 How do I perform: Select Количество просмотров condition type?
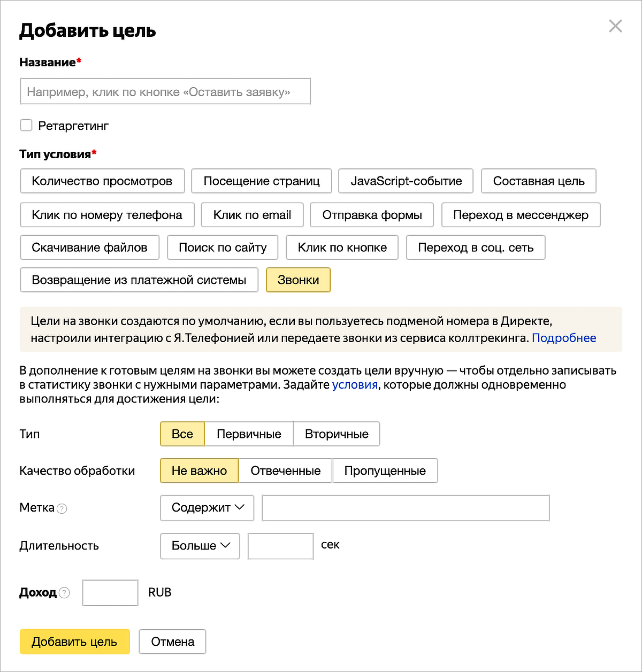click(x=102, y=181)
